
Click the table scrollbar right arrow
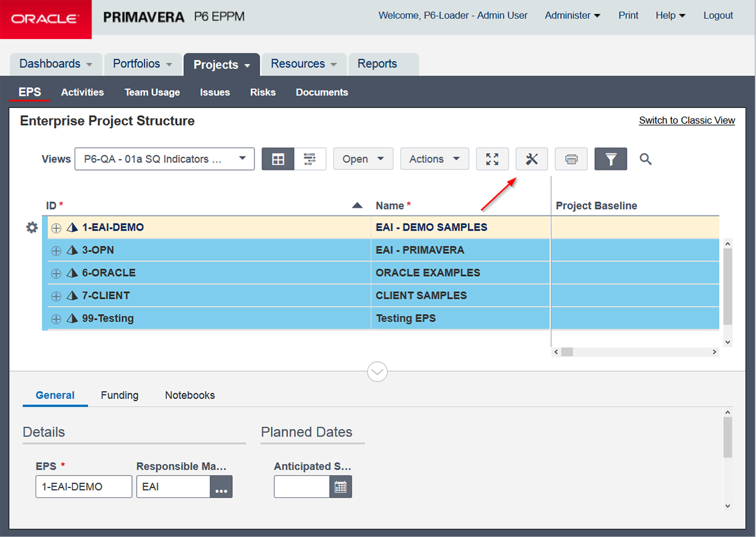click(x=715, y=352)
